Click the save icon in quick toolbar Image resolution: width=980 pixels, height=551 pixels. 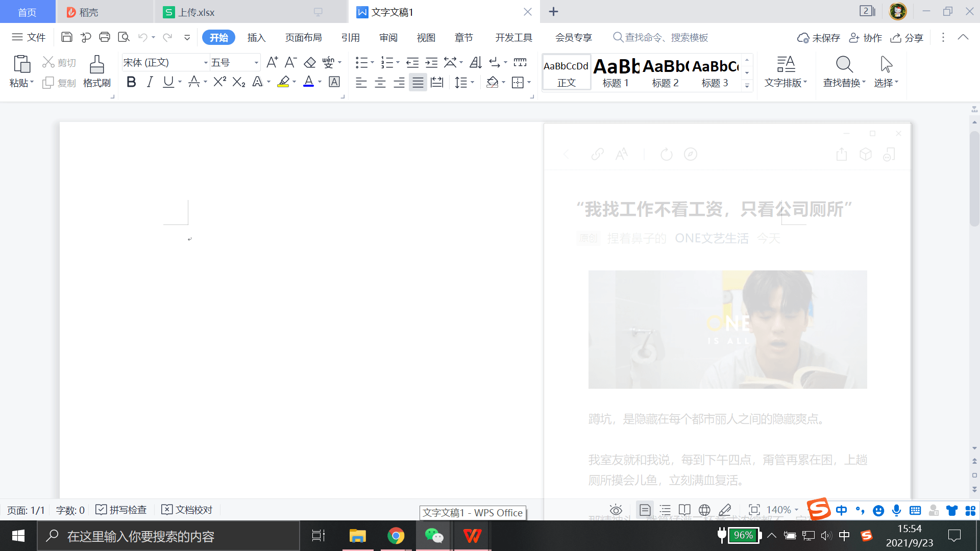pyautogui.click(x=66, y=37)
